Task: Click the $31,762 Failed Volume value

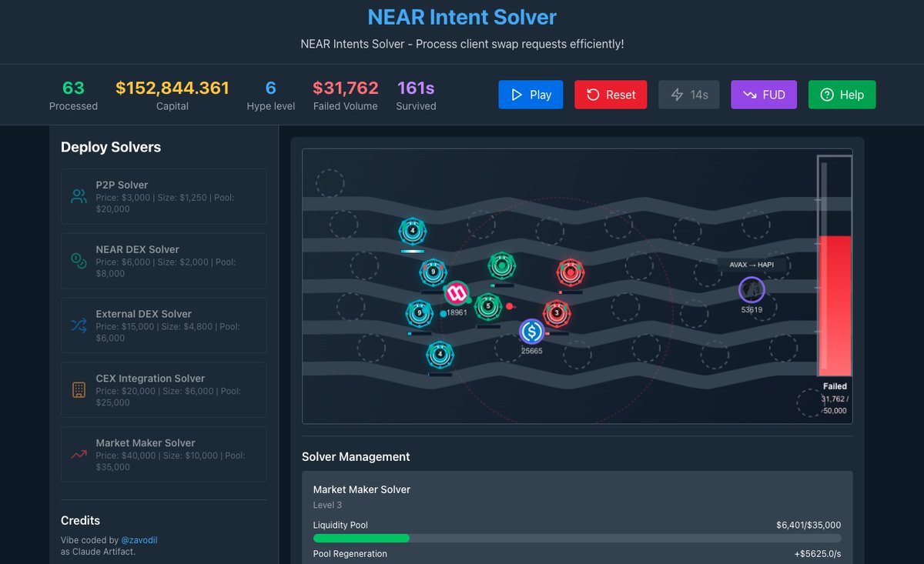Action: [346, 88]
